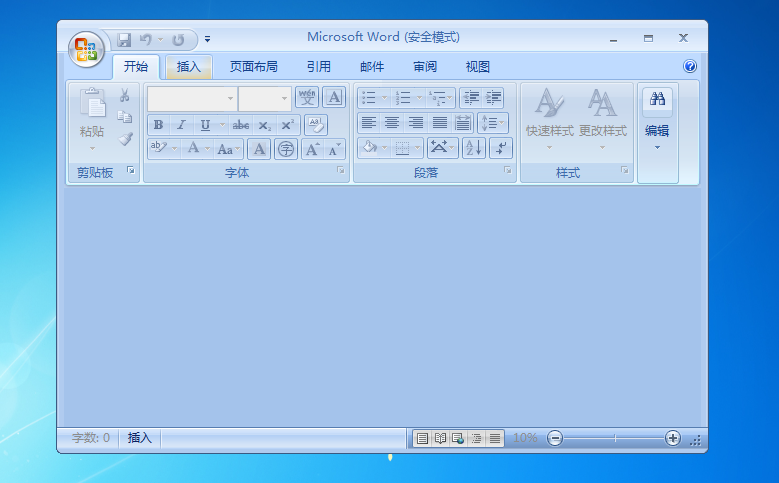Expand the underline style dropdown arrow

(222, 125)
